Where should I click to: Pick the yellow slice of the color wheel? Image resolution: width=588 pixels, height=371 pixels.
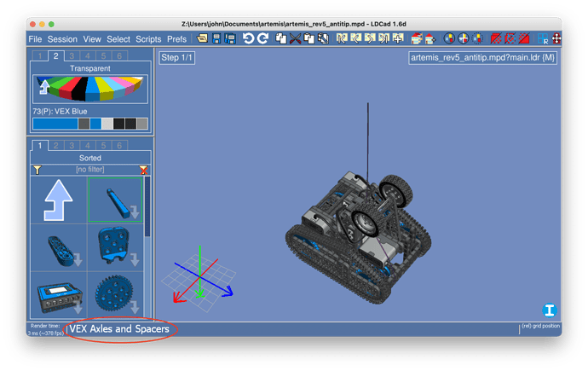pyautogui.click(x=105, y=90)
